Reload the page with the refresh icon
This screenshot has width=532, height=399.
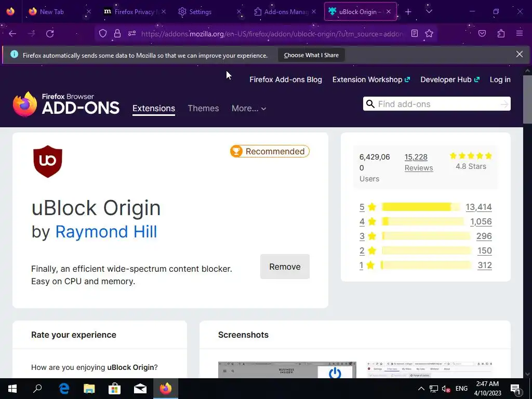click(50, 34)
